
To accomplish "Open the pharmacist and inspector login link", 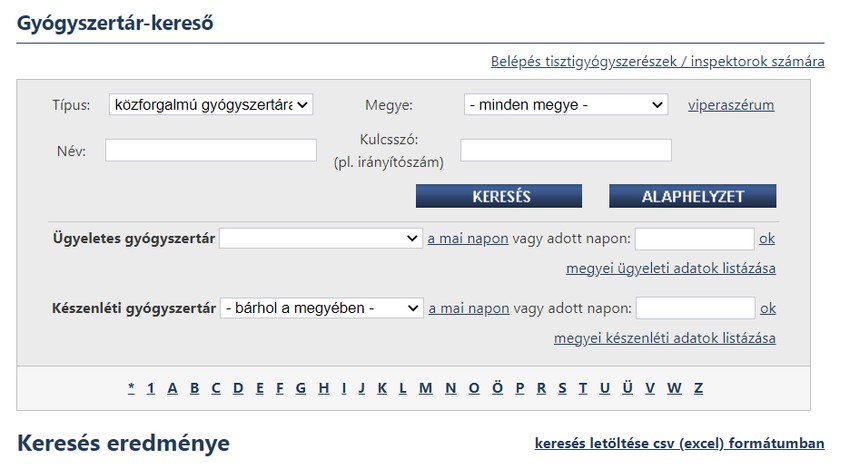I will click(x=657, y=62).
